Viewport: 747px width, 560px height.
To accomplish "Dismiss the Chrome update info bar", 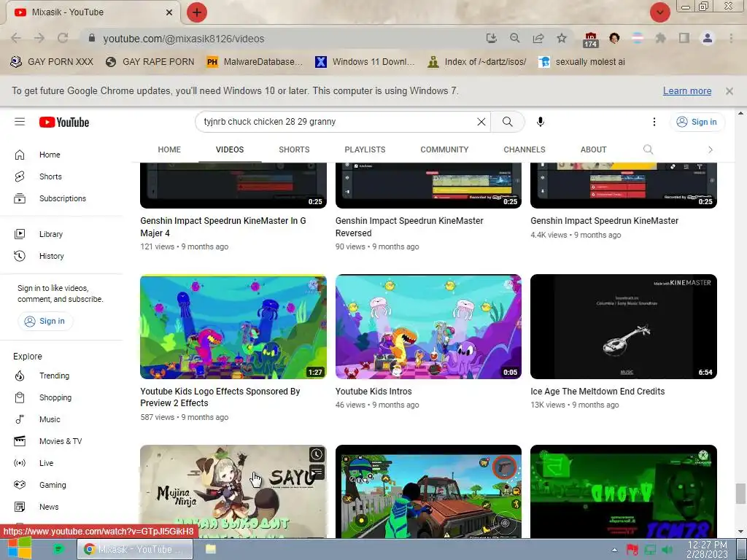I will pyautogui.click(x=729, y=91).
